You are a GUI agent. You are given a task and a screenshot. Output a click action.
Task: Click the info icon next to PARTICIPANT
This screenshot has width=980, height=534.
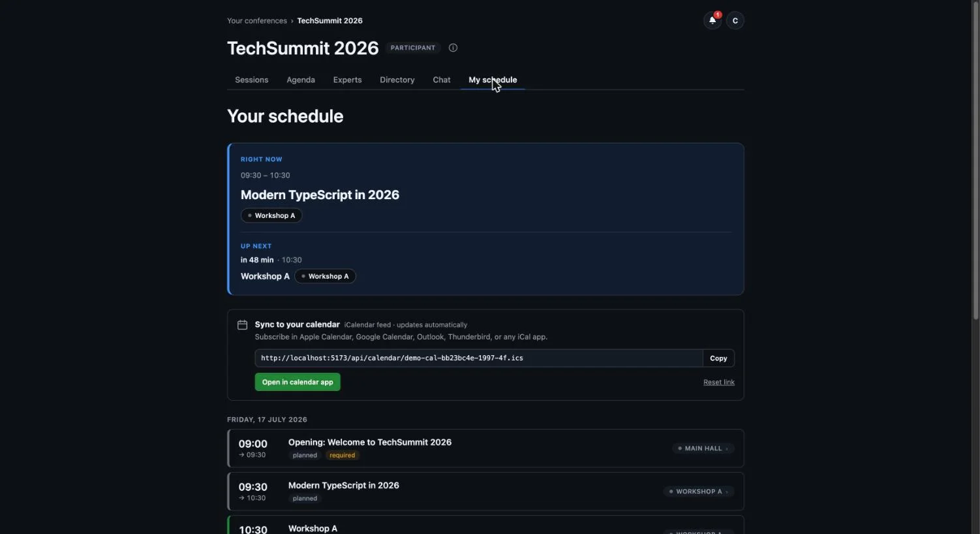pos(453,48)
